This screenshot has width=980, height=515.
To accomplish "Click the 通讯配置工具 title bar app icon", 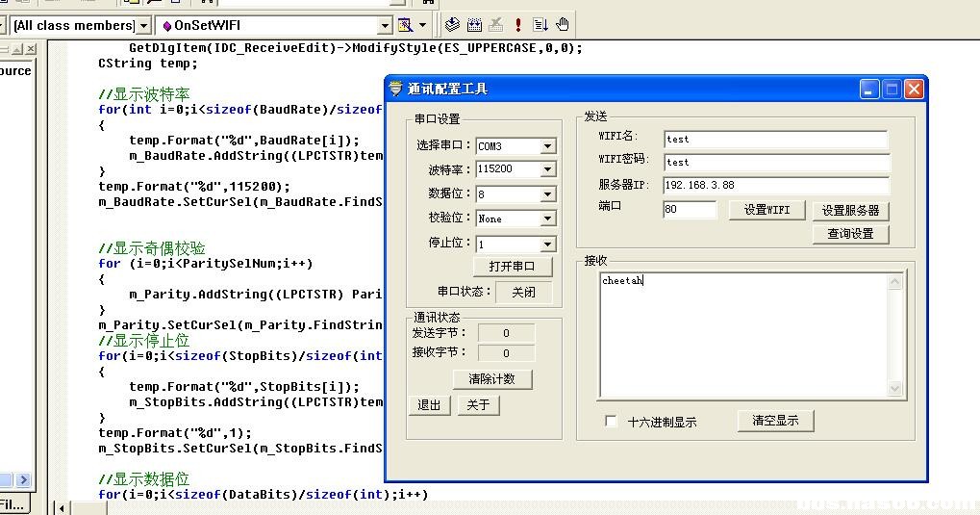I will (395, 89).
